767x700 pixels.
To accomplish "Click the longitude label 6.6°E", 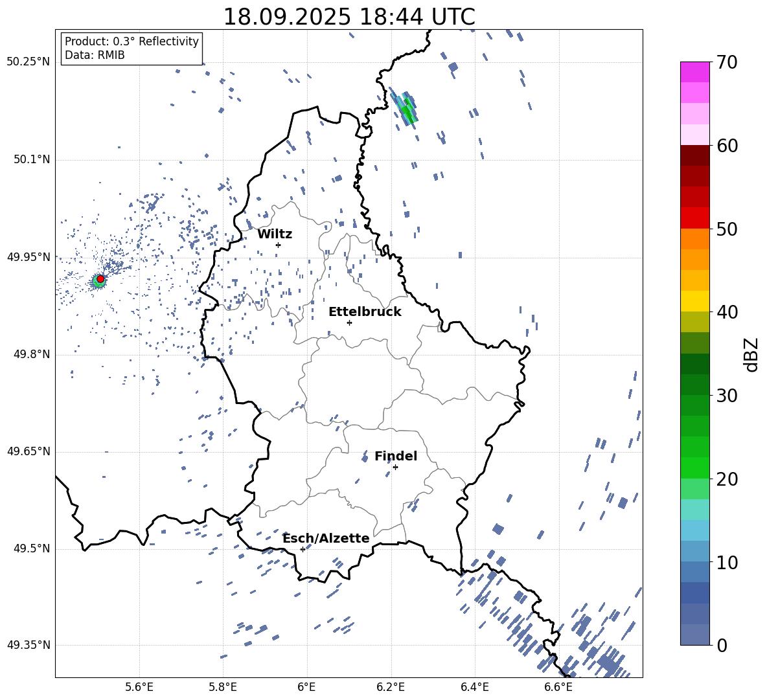I will 558,688.
